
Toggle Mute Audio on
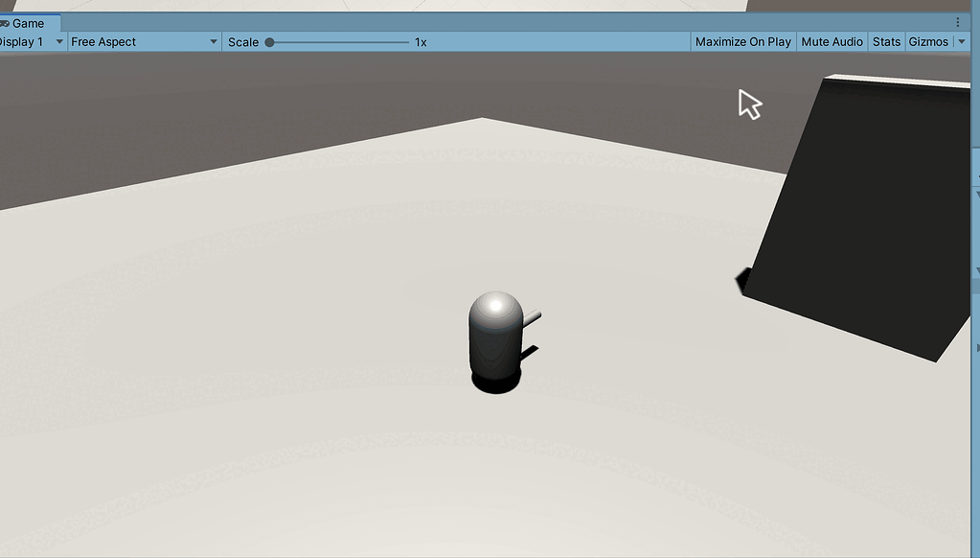(x=831, y=41)
